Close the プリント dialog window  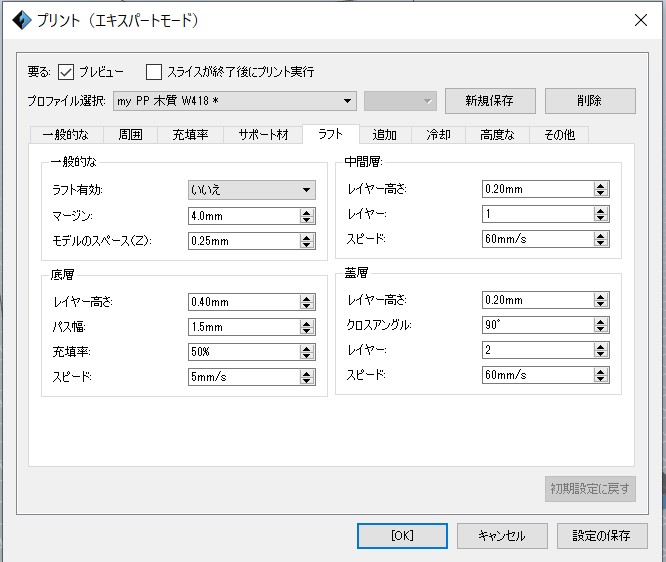click(641, 20)
